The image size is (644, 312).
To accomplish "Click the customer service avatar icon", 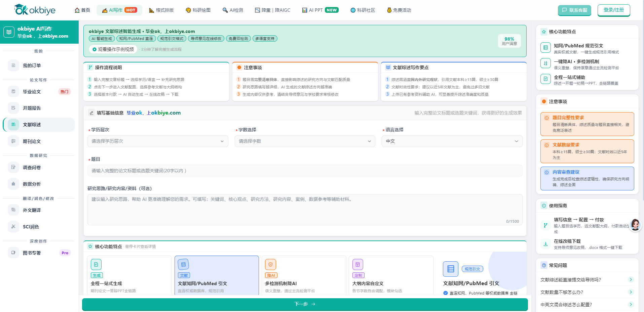I will 635,225.
